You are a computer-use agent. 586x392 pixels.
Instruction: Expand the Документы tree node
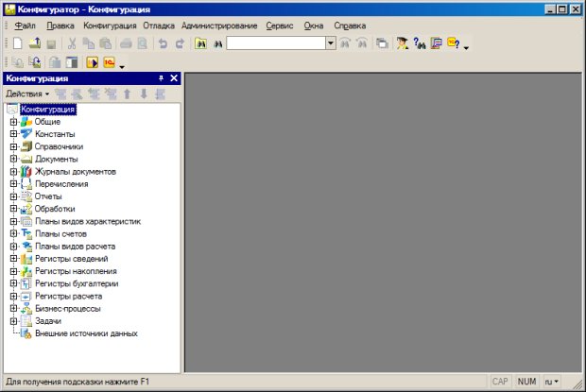point(13,159)
